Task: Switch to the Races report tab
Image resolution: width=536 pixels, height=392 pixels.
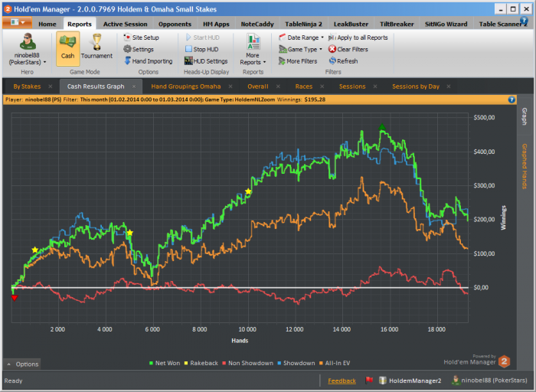Action: click(x=304, y=87)
